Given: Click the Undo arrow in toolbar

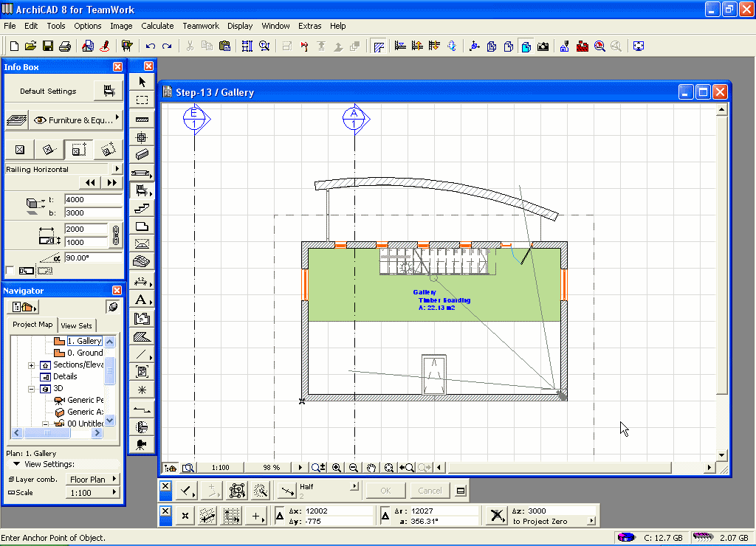Looking at the screenshot, I should point(151,46).
